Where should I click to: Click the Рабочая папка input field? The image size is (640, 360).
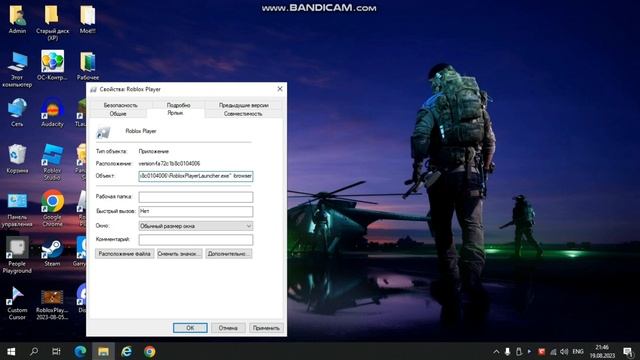pyautogui.click(x=196, y=197)
